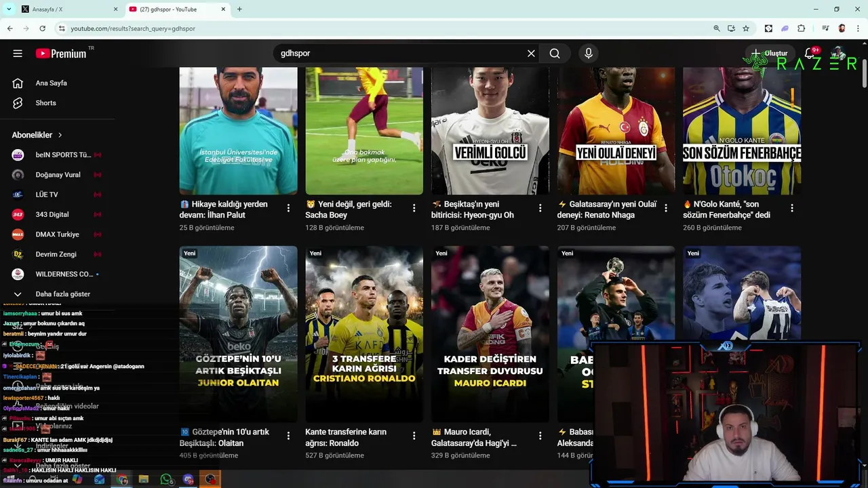The width and height of the screenshot is (868, 488).
Task: Open a new browser tab
Action: coord(239,9)
